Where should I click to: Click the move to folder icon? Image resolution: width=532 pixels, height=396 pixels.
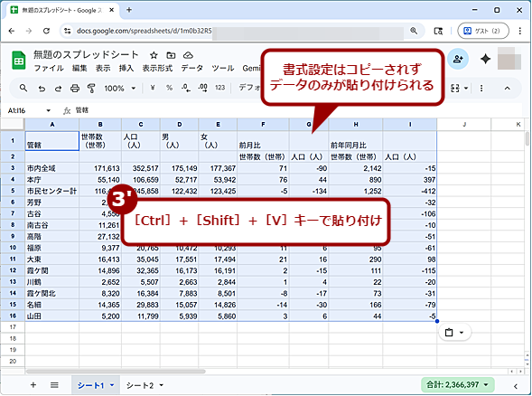(x=171, y=55)
